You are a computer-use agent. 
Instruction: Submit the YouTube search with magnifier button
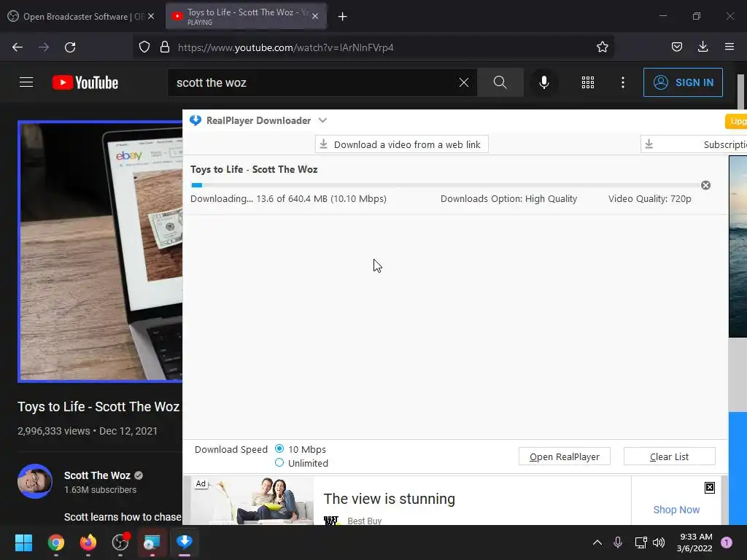[x=500, y=82]
